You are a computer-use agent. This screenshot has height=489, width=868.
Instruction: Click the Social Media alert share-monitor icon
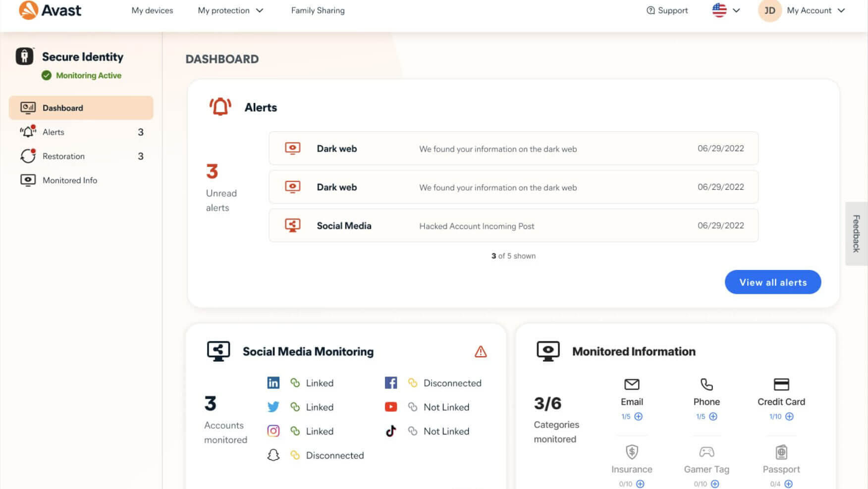pos(292,225)
